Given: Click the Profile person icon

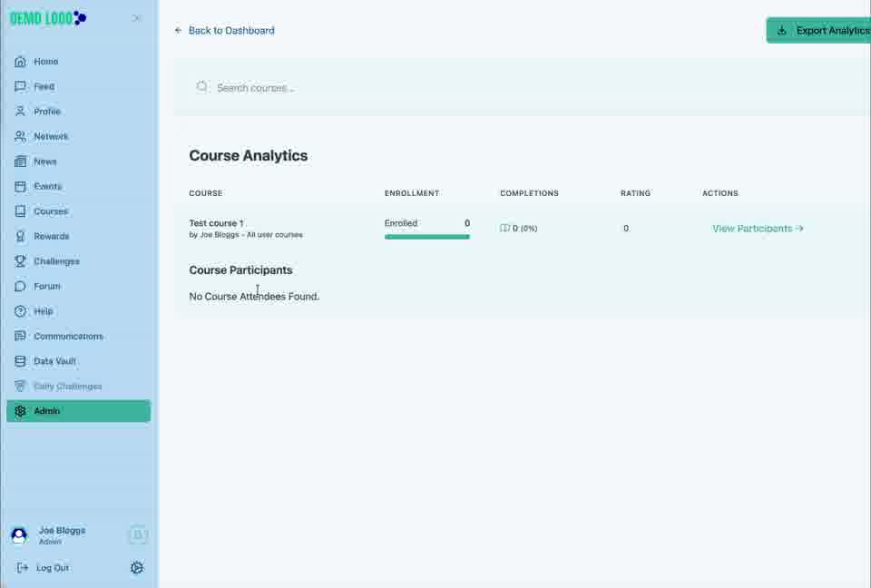Looking at the screenshot, I should click(x=20, y=111).
